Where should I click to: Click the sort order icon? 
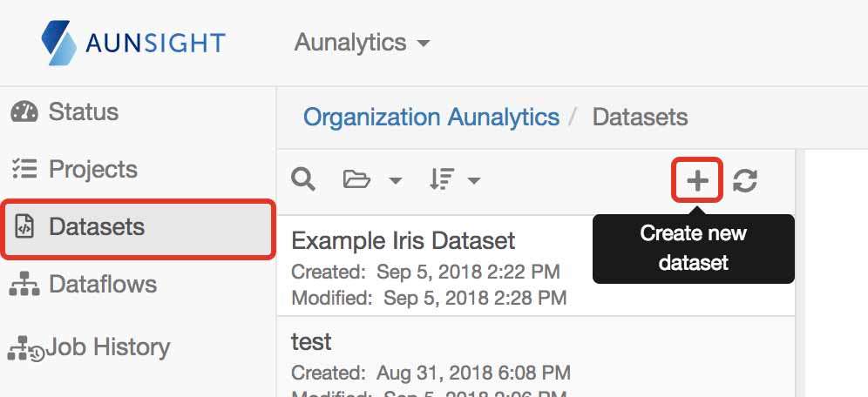click(441, 179)
